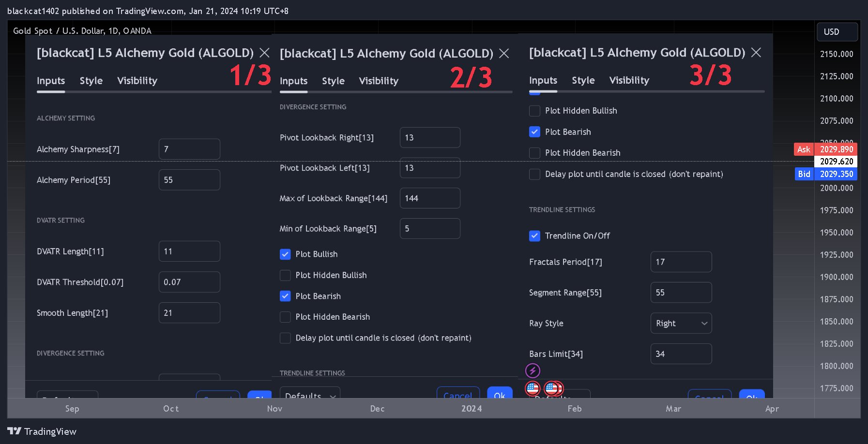Click the Alchemy Period input field
The image size is (868, 444).
click(x=189, y=180)
